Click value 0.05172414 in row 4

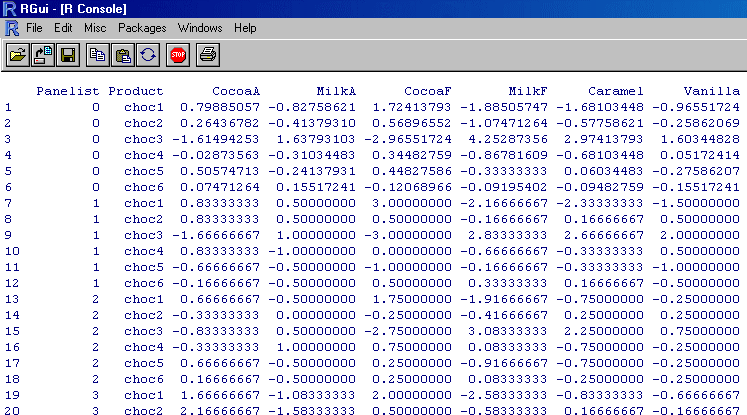tap(700, 155)
